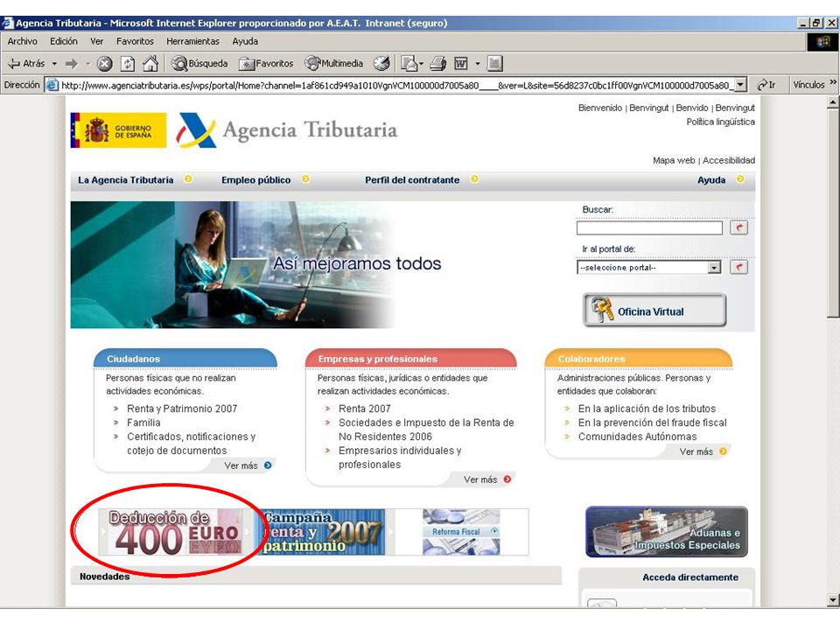Click the Buscar search input field
The image size is (840, 630).
(649, 227)
